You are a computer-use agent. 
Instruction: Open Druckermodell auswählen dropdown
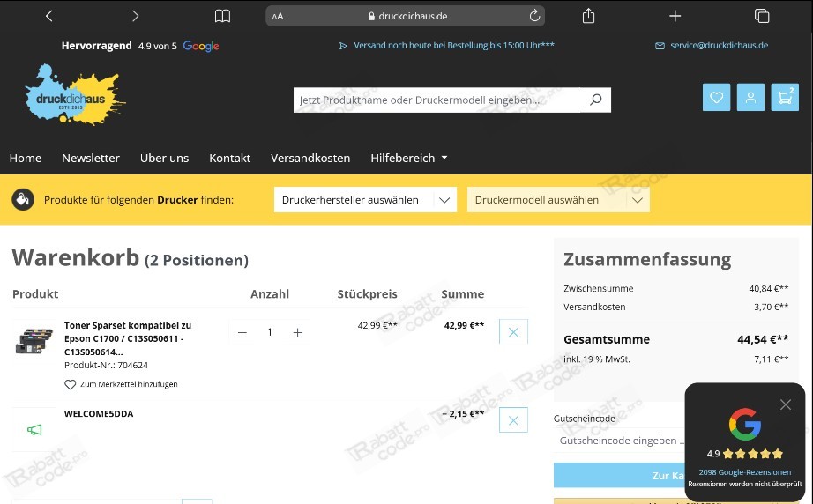coord(558,200)
